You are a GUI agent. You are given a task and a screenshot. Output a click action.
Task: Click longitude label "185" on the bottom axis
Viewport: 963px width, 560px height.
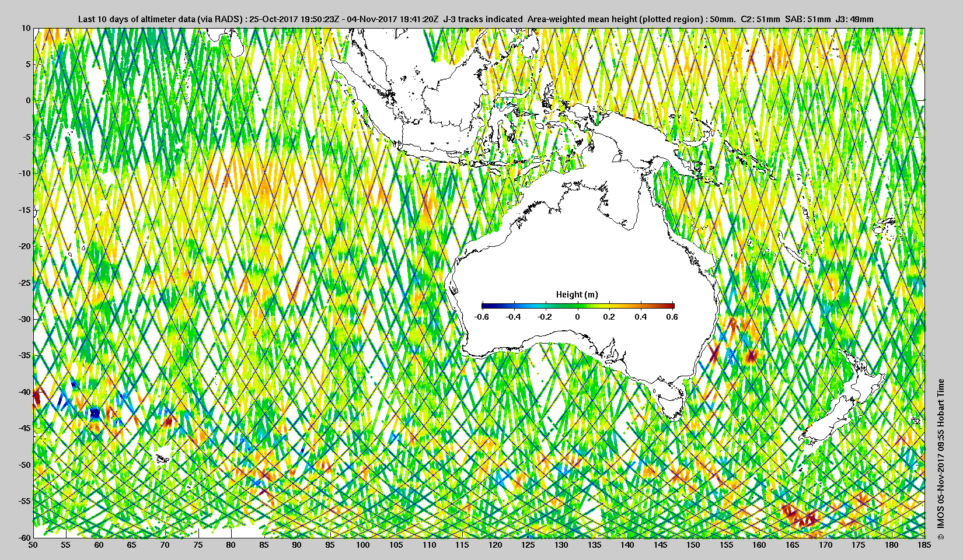click(924, 545)
